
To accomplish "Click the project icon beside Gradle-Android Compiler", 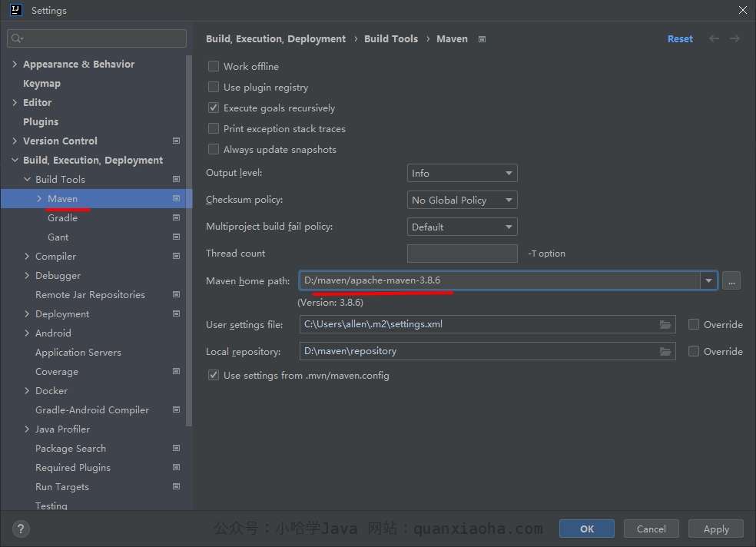I will click(177, 409).
